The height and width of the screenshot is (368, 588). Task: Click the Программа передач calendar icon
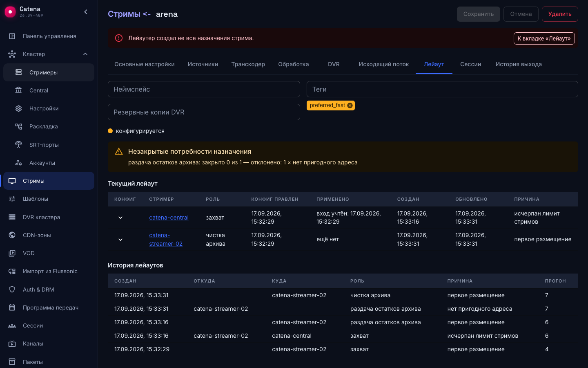(12, 307)
